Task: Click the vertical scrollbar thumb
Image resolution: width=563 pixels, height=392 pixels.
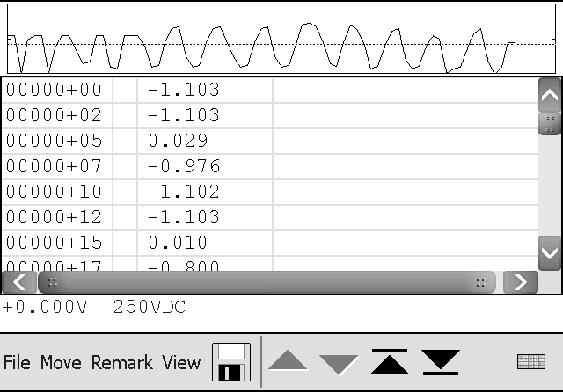Action: coord(550,124)
